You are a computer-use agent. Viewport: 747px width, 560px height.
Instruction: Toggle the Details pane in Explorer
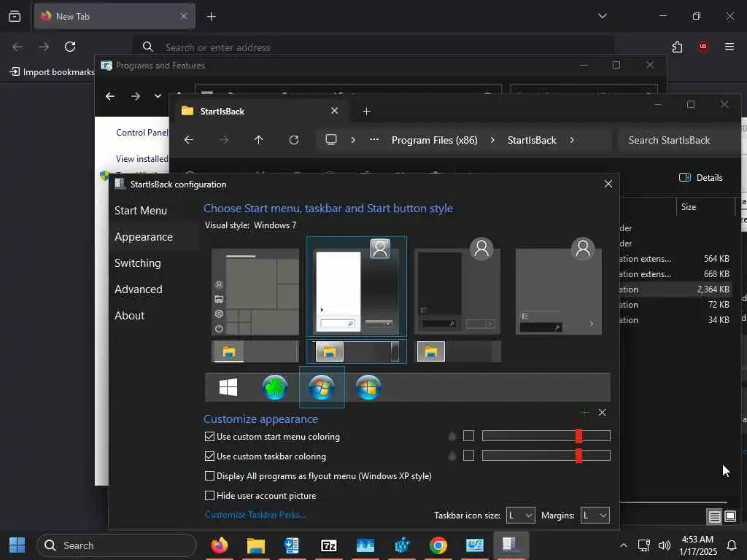click(701, 178)
